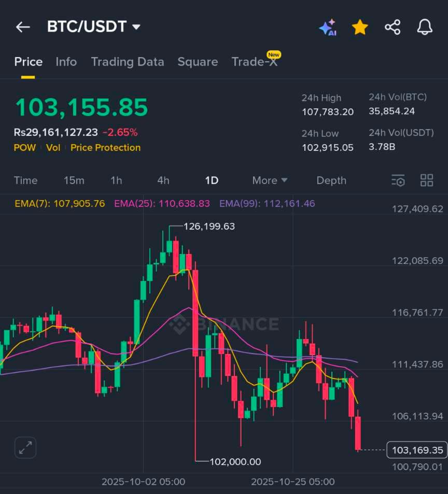Expand the chart to fullscreen mode

coord(24,447)
